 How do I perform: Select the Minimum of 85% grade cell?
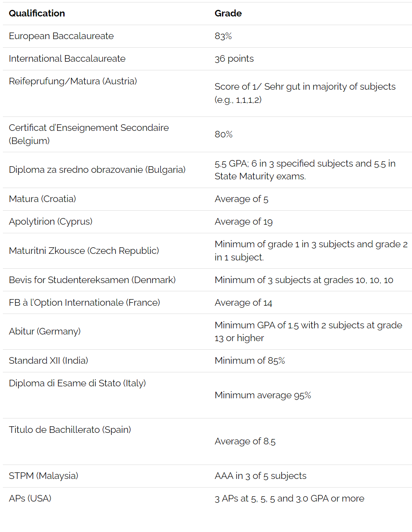250,361
